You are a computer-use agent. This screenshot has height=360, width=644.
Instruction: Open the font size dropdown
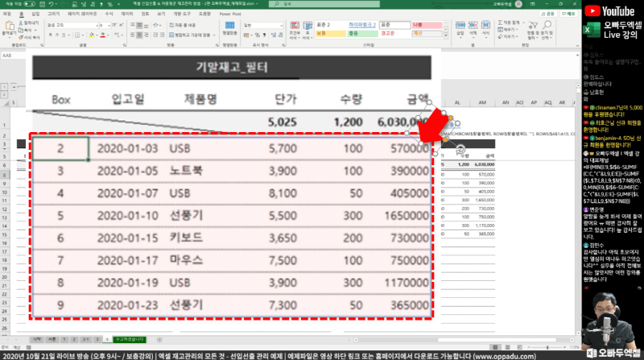(x=109, y=26)
